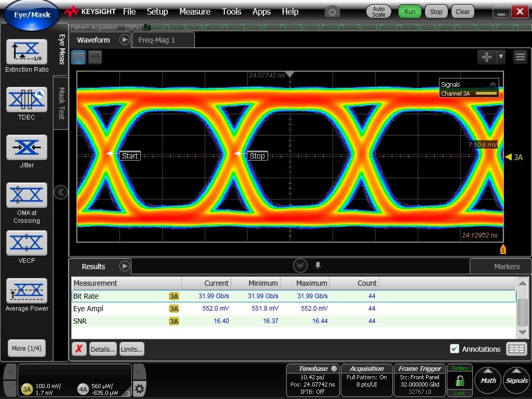Click the Limits... button
Image resolution: width=532 pixels, height=399 pixels.
pos(131,349)
